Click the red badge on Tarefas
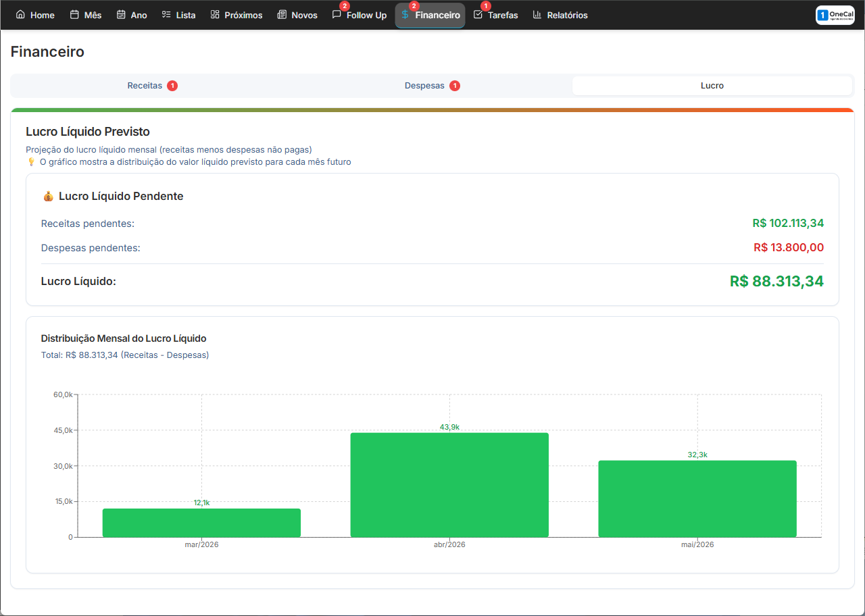This screenshot has width=865, height=616. point(485,6)
